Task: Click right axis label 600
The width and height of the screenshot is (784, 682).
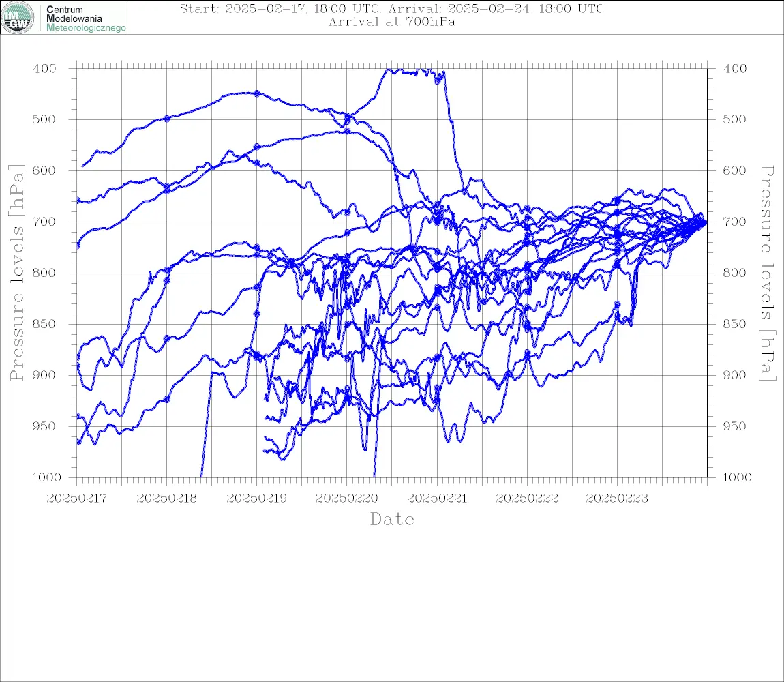Action: click(735, 170)
